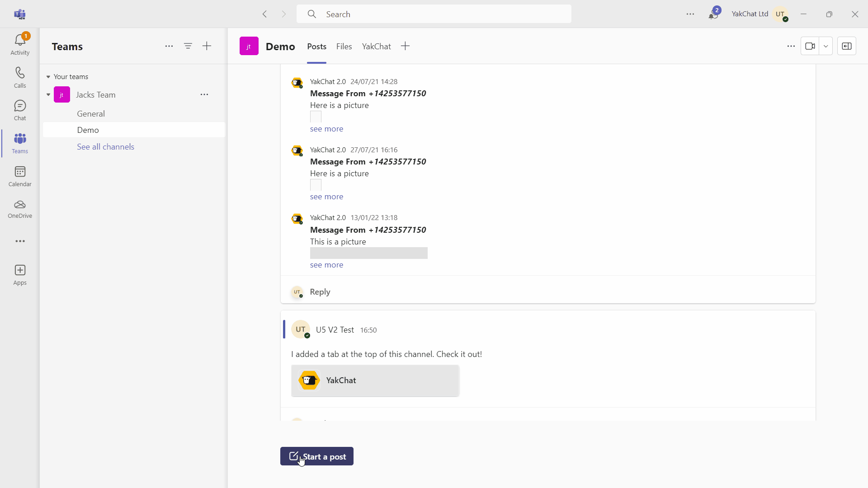Click "I added a tab" message text
The height and width of the screenshot is (488, 868).
coord(387,354)
